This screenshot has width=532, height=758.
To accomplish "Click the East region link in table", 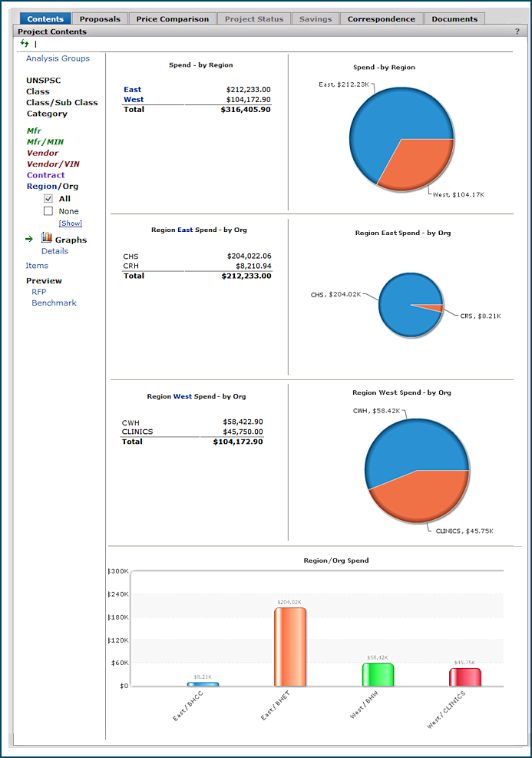I will pos(132,90).
